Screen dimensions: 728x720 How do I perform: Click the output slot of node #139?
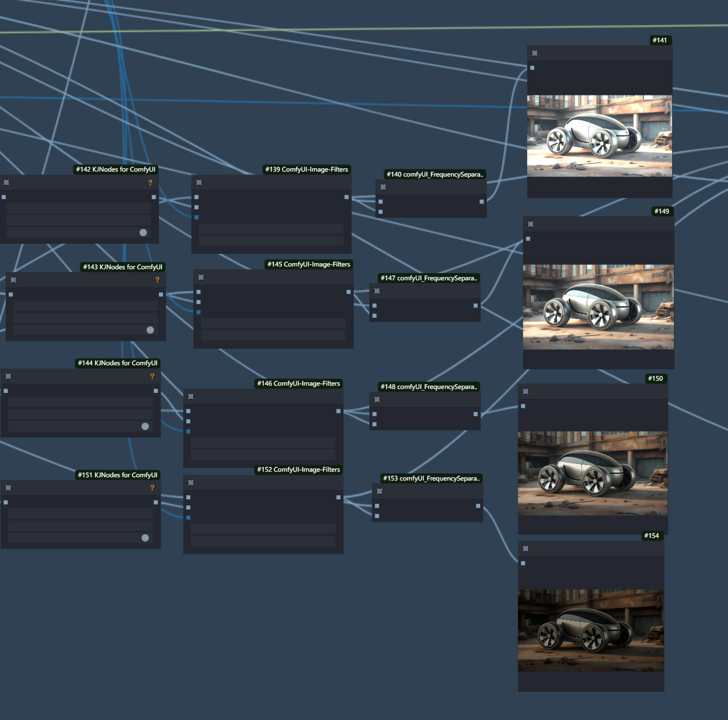pyautogui.click(x=347, y=197)
